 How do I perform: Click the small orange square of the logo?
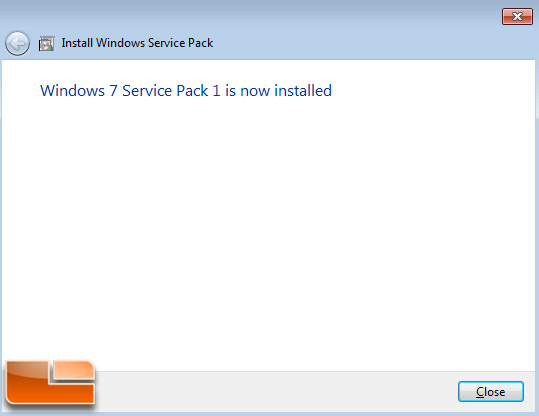(74, 371)
